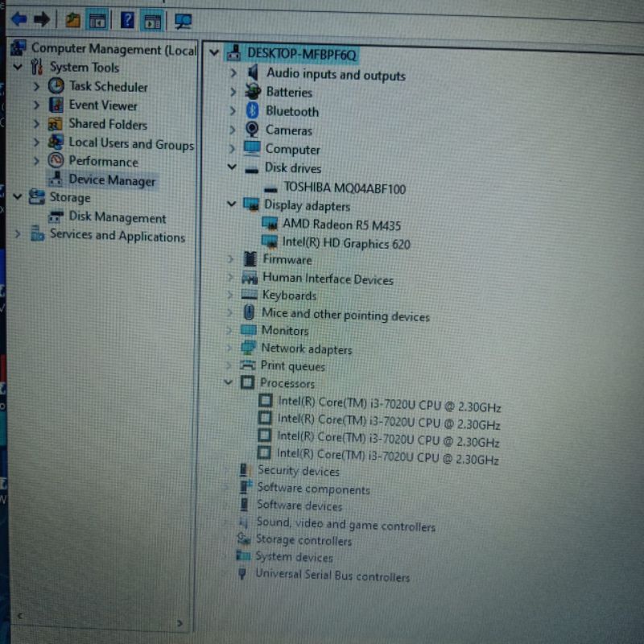Select Shared Folders icon in tree
Image resolution: width=644 pixels, height=644 pixels.
click(x=55, y=123)
